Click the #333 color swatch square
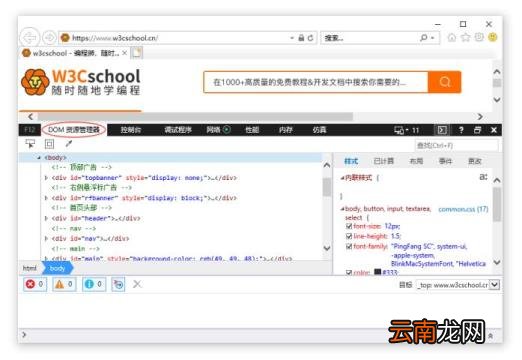Viewport: 522px width, 360px height. pos(377,272)
